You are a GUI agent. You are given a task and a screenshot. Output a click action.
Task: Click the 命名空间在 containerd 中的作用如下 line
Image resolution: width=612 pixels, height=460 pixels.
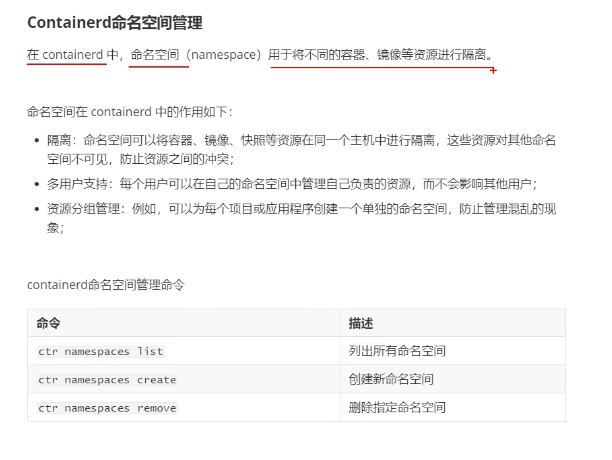[x=130, y=112]
